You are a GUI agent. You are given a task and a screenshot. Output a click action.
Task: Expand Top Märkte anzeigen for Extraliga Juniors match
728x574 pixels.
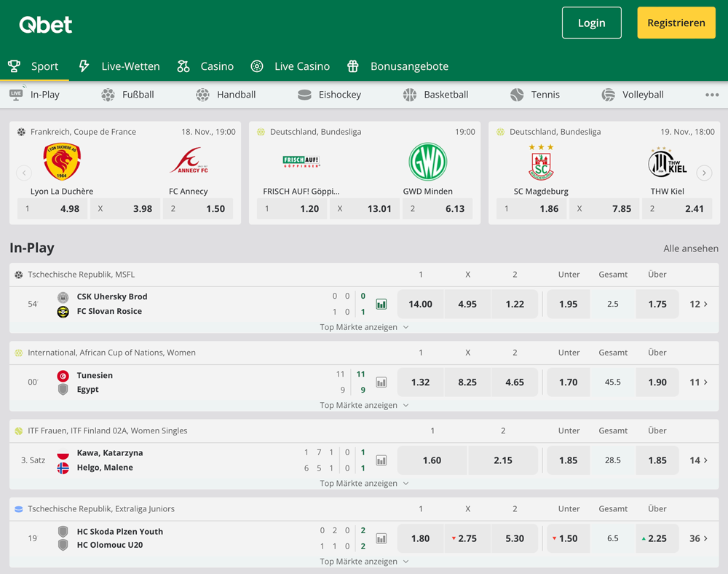pos(364,561)
